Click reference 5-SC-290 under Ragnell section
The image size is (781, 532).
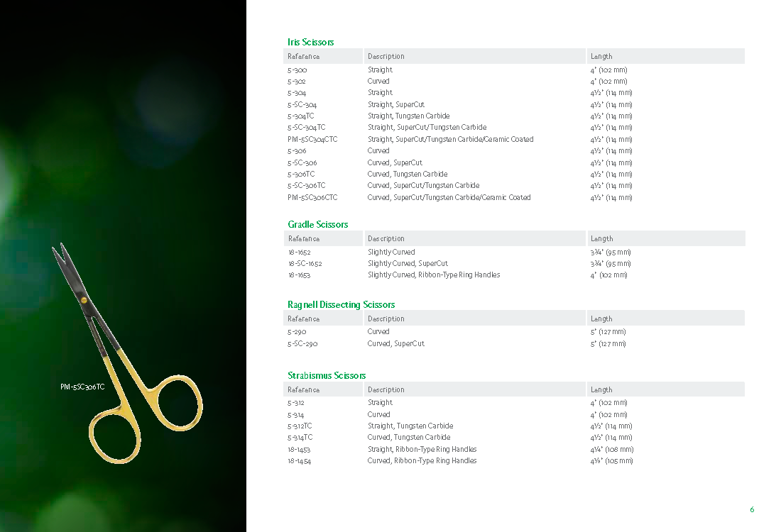[x=302, y=344]
